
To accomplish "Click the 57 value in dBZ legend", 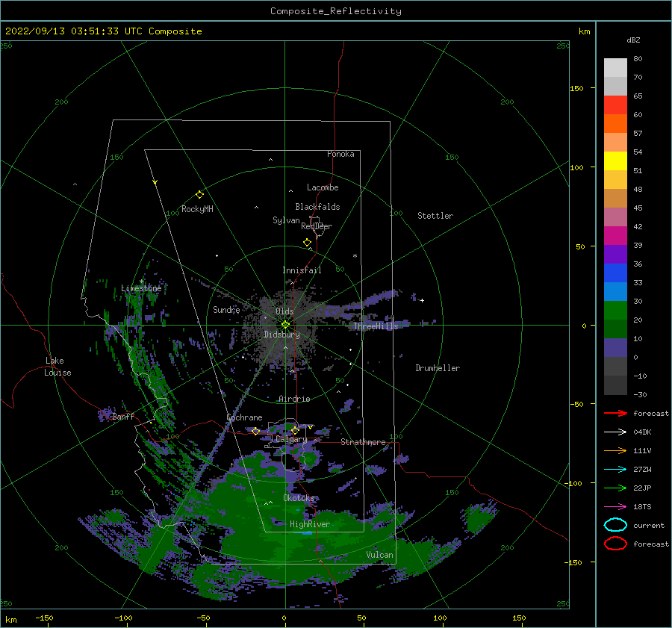I will (638, 134).
